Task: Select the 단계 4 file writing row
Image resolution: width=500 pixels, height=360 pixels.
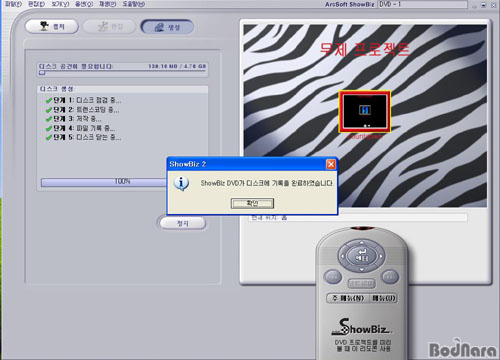Action: tap(80, 128)
